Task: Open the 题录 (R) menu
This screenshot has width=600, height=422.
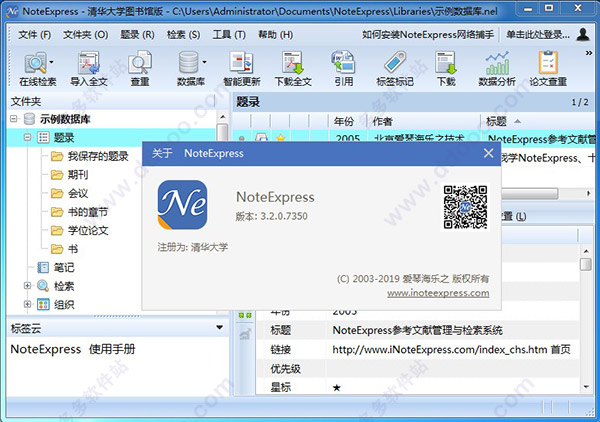Action: pyautogui.click(x=137, y=35)
